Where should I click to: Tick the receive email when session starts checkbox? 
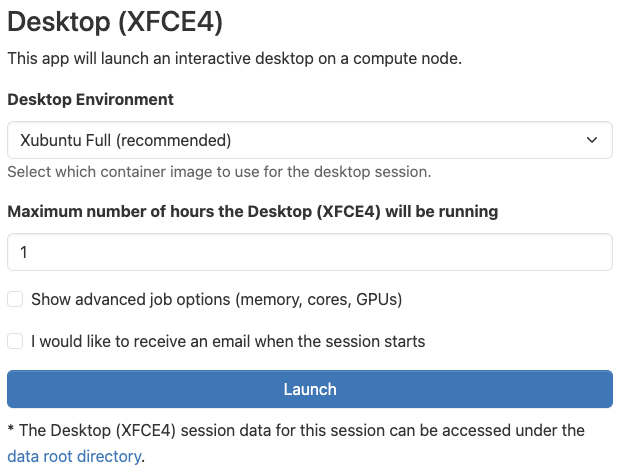pyautogui.click(x=15, y=341)
